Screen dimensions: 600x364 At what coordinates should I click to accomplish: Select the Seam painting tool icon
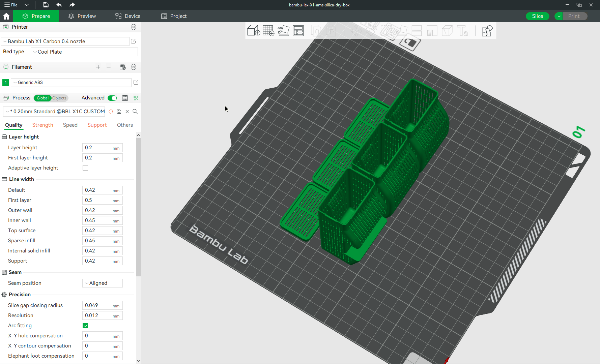click(x=447, y=31)
